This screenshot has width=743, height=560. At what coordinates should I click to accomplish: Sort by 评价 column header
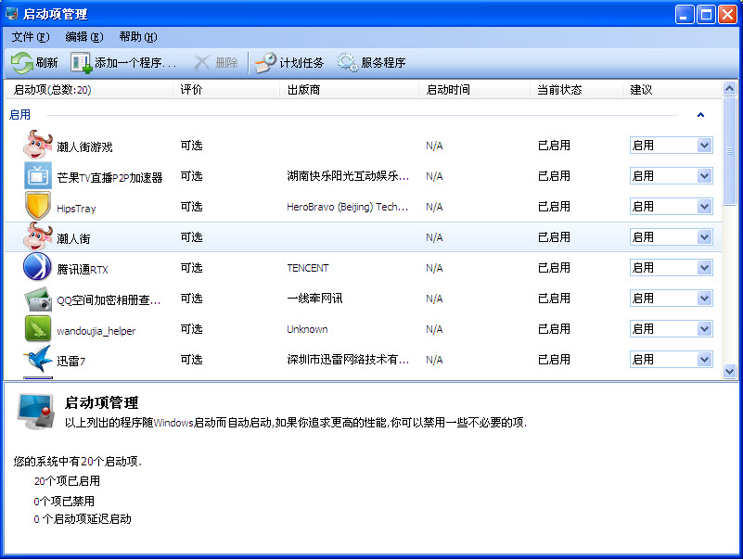pyautogui.click(x=226, y=90)
